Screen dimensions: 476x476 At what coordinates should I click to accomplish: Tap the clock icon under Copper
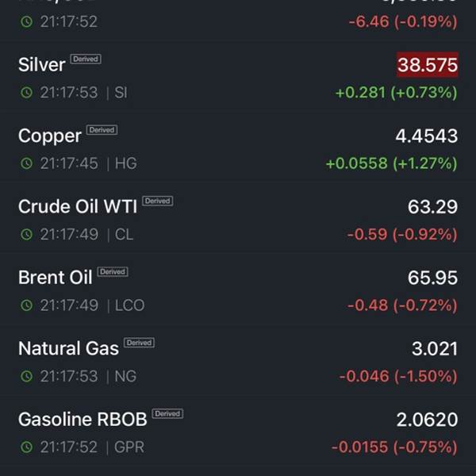(26, 163)
